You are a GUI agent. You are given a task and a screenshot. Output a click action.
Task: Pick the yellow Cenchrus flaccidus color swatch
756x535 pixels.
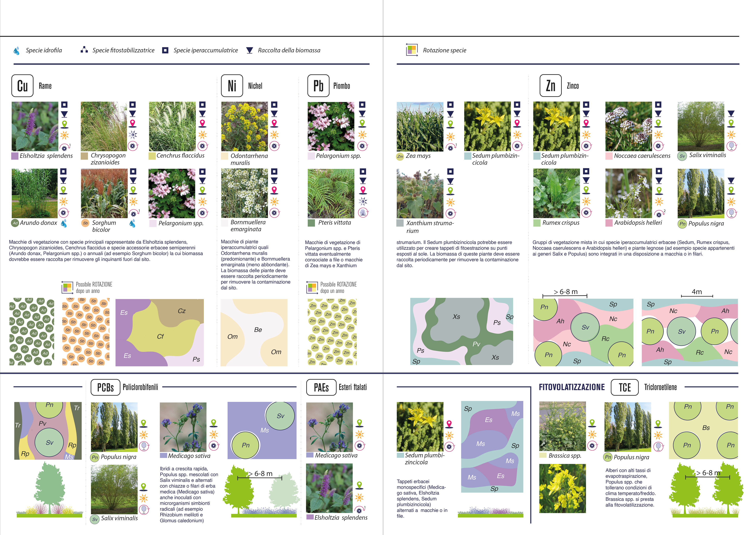click(x=152, y=156)
